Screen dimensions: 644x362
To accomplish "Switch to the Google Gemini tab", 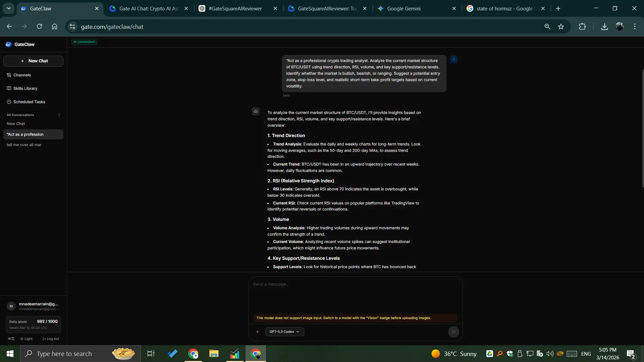I will click(x=404, y=8).
